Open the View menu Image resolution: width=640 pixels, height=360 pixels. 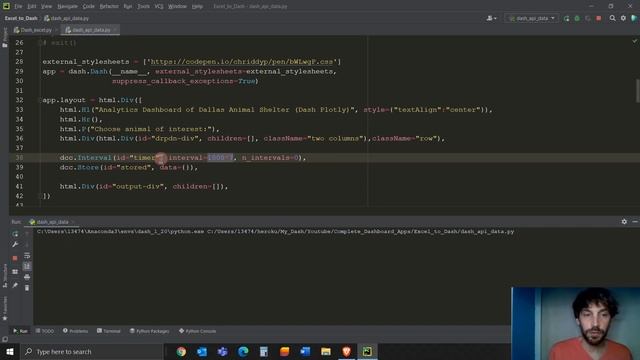(x=47, y=7)
